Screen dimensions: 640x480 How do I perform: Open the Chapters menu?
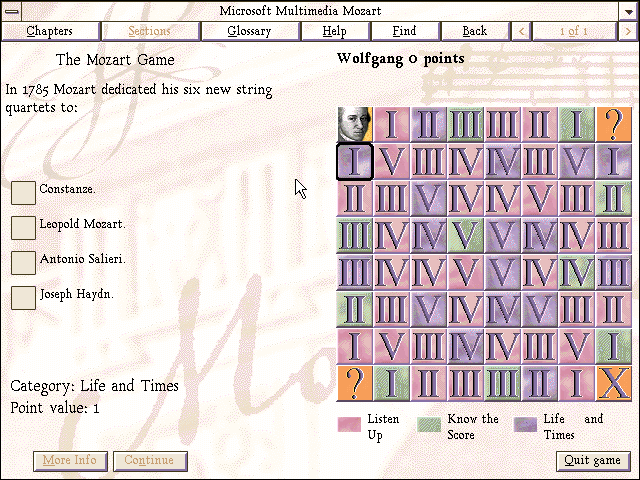click(x=50, y=31)
